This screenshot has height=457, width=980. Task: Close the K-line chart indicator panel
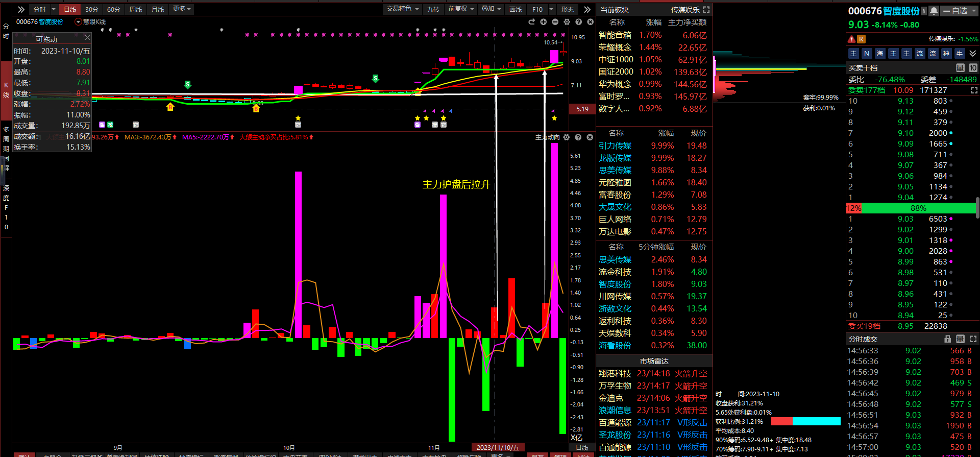[x=591, y=22]
